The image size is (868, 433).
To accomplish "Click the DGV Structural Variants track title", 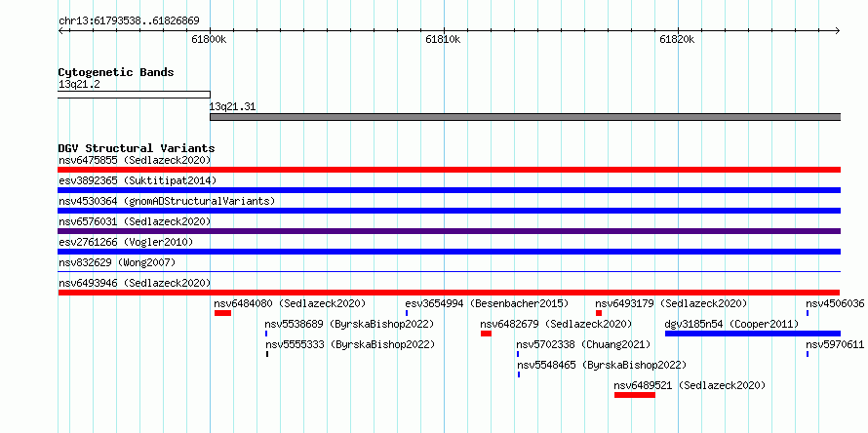I will [x=137, y=148].
